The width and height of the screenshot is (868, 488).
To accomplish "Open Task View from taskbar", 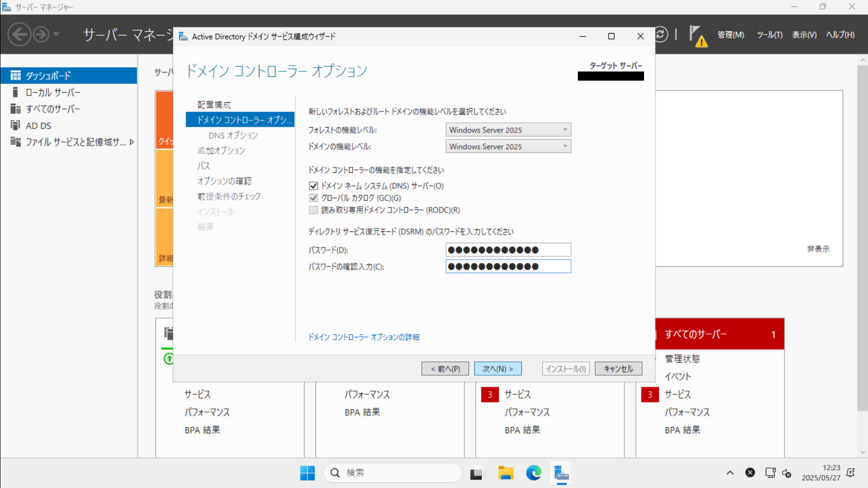I will tap(476, 474).
